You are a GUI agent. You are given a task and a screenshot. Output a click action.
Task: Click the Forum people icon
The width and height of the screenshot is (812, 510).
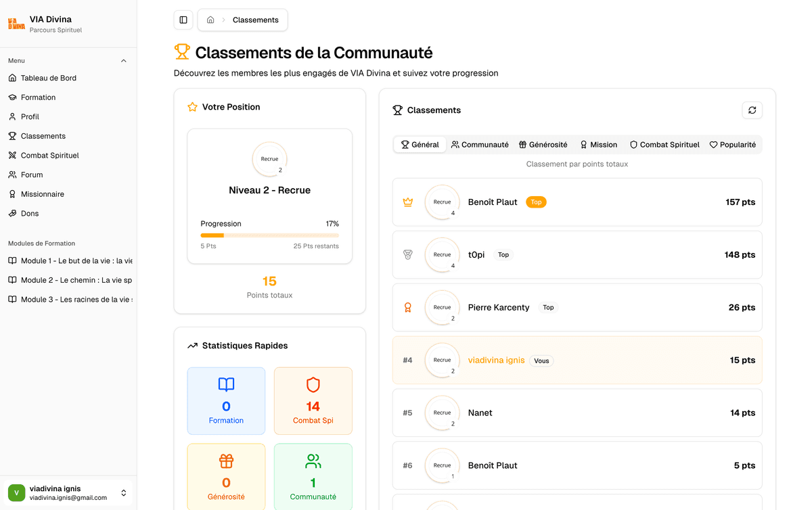12,175
